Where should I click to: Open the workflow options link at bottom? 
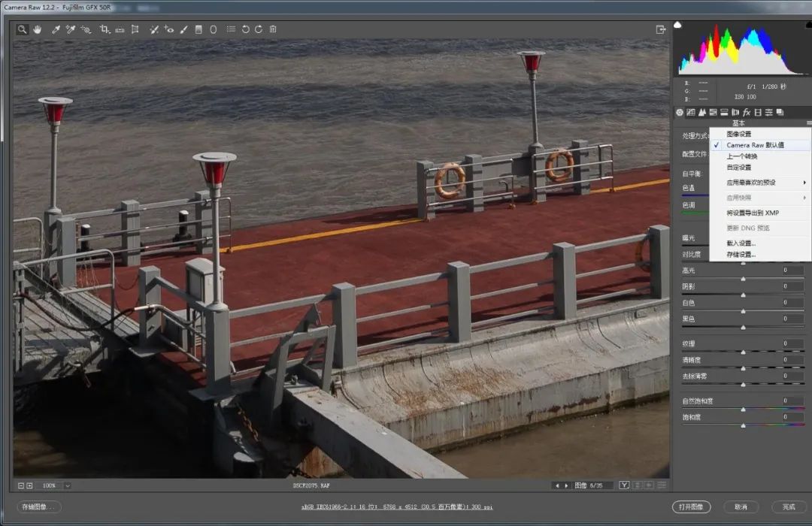click(x=407, y=507)
